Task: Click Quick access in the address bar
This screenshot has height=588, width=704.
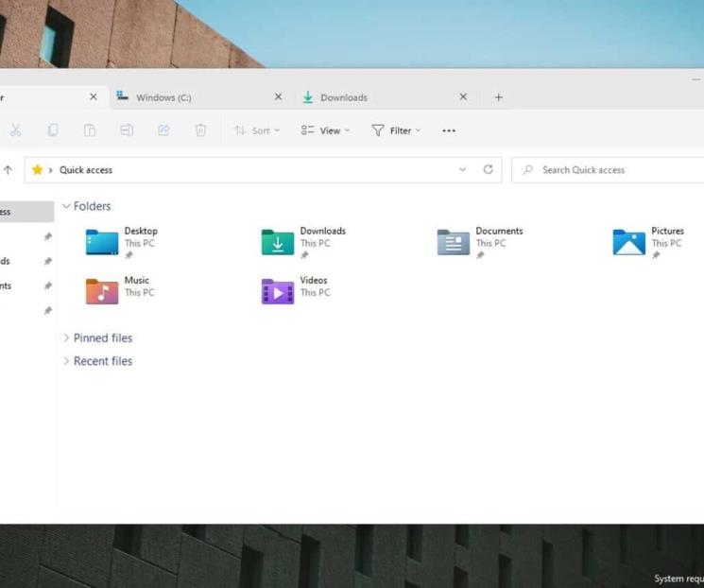Action: [86, 170]
